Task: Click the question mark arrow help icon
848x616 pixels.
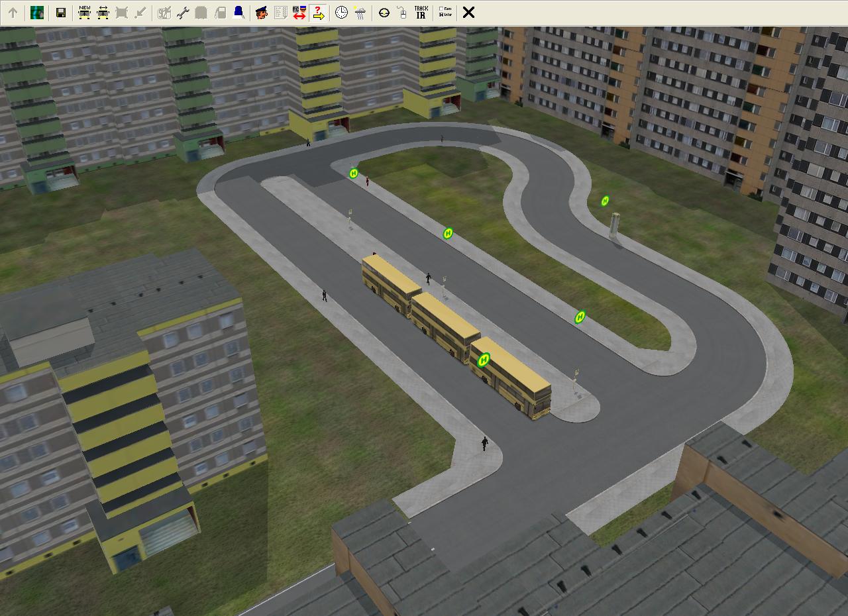Action: (318, 13)
